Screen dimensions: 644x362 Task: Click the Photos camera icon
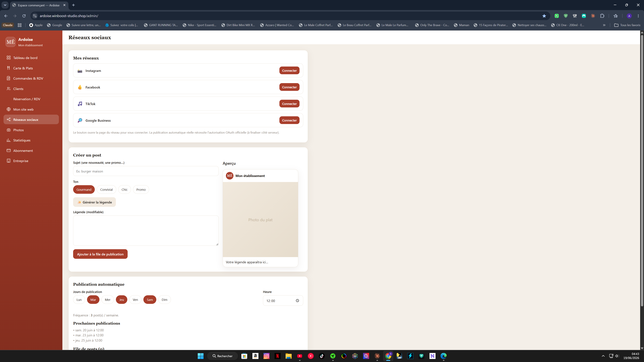[9, 130]
